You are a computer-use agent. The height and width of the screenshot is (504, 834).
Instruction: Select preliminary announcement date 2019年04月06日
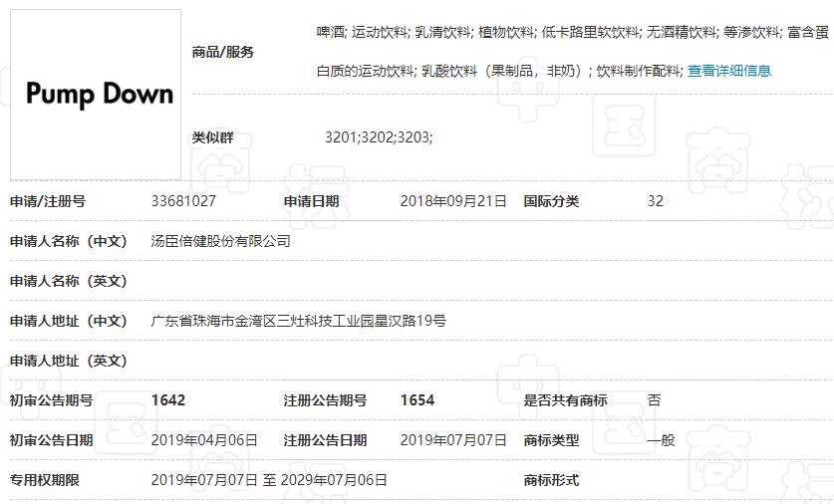point(204,440)
